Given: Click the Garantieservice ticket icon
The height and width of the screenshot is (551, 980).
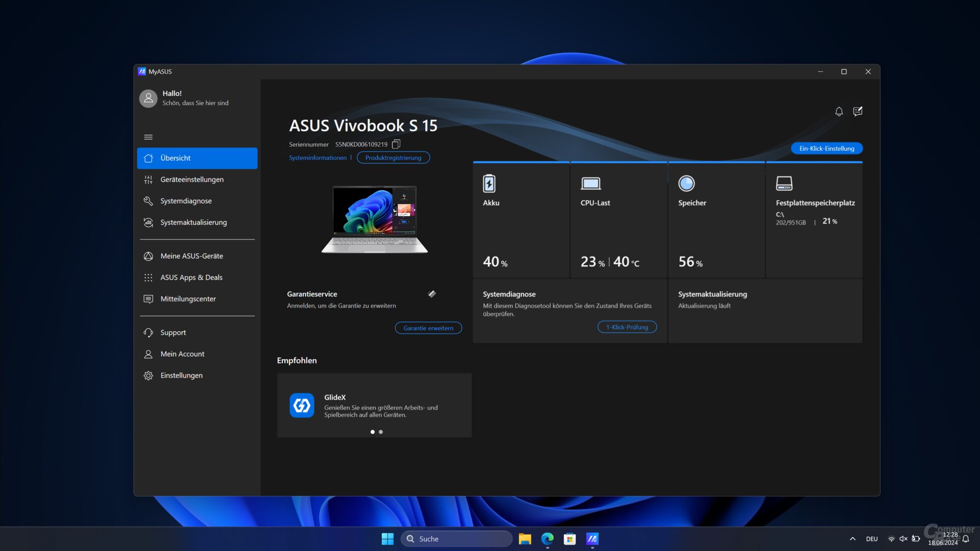Looking at the screenshot, I should click(x=432, y=294).
